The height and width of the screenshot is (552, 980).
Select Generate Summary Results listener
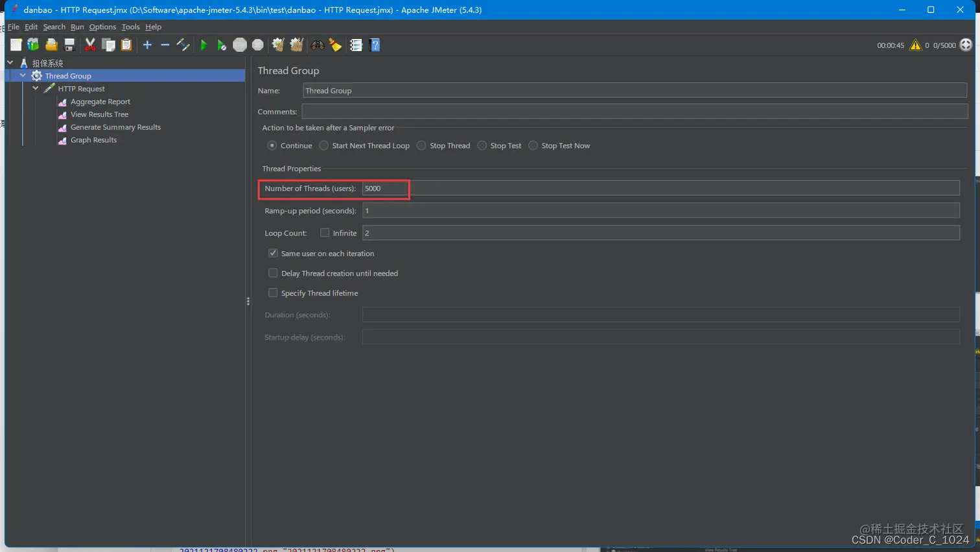coord(115,127)
